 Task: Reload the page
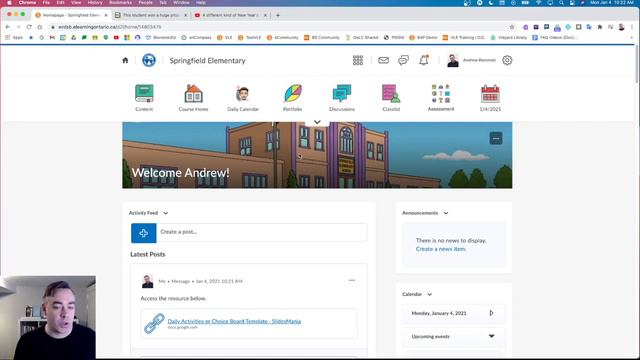[29, 27]
